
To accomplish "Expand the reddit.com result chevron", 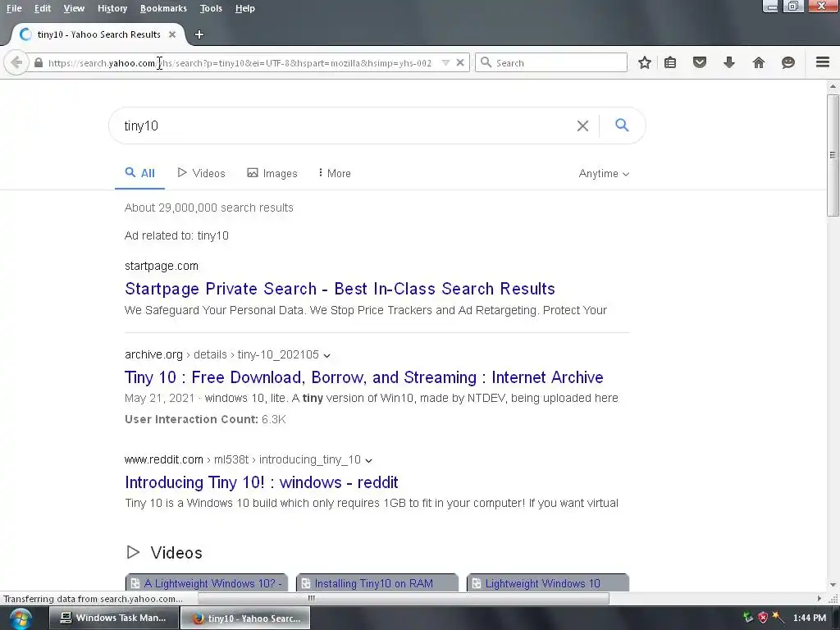I will coord(368,460).
